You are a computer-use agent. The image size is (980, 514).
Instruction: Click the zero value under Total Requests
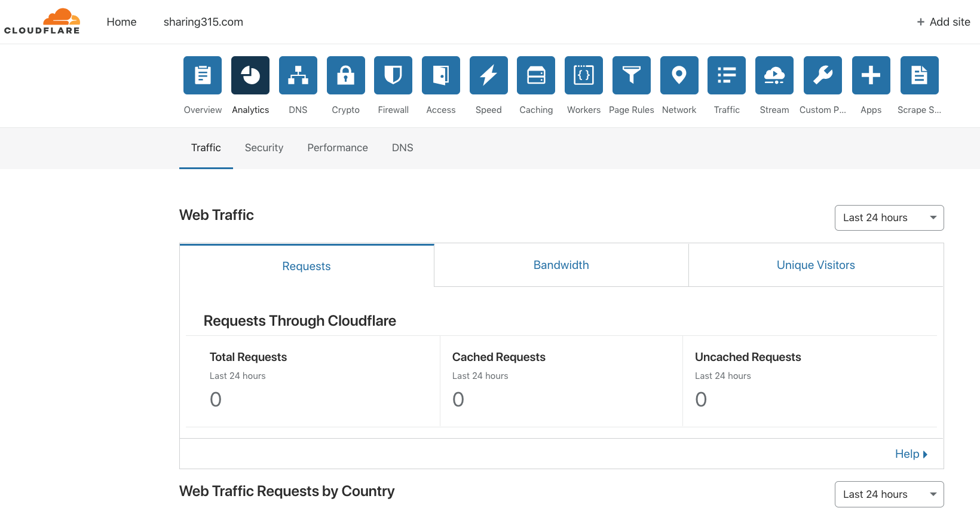click(216, 399)
